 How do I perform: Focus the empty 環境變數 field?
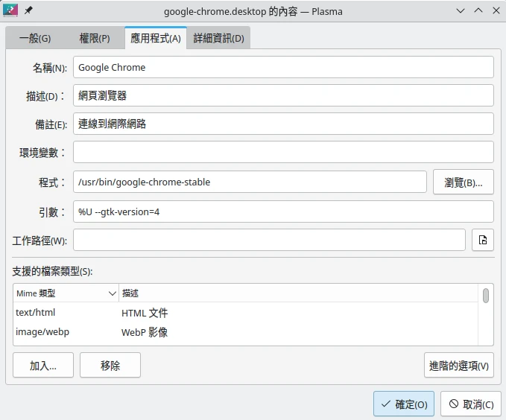[283, 152]
